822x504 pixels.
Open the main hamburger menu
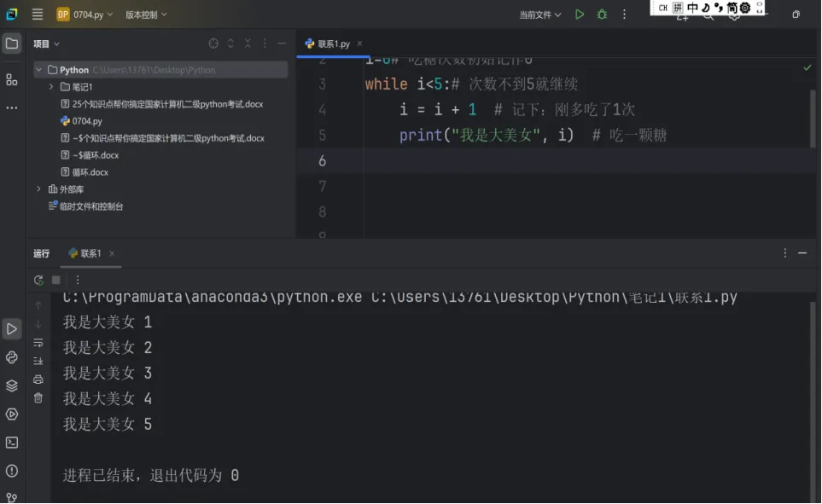click(38, 14)
